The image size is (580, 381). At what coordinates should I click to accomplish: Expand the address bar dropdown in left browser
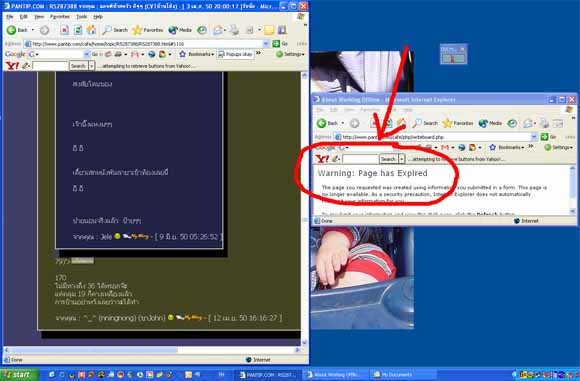(x=266, y=44)
